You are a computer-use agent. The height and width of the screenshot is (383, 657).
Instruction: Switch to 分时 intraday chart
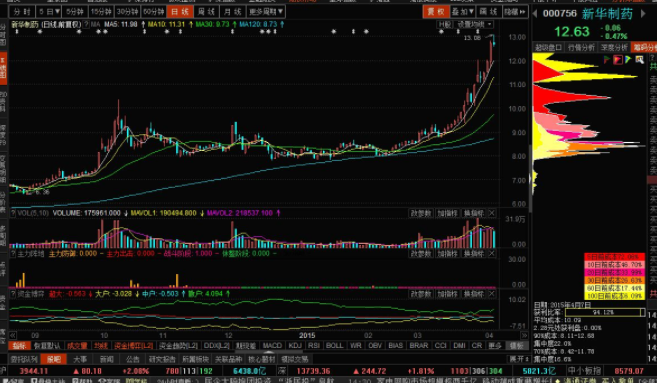(x=22, y=12)
